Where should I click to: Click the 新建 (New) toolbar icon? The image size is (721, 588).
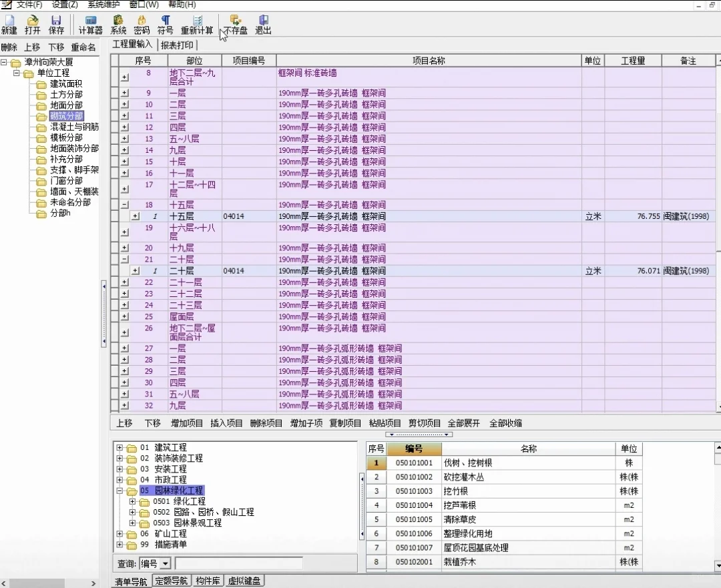(x=9, y=25)
